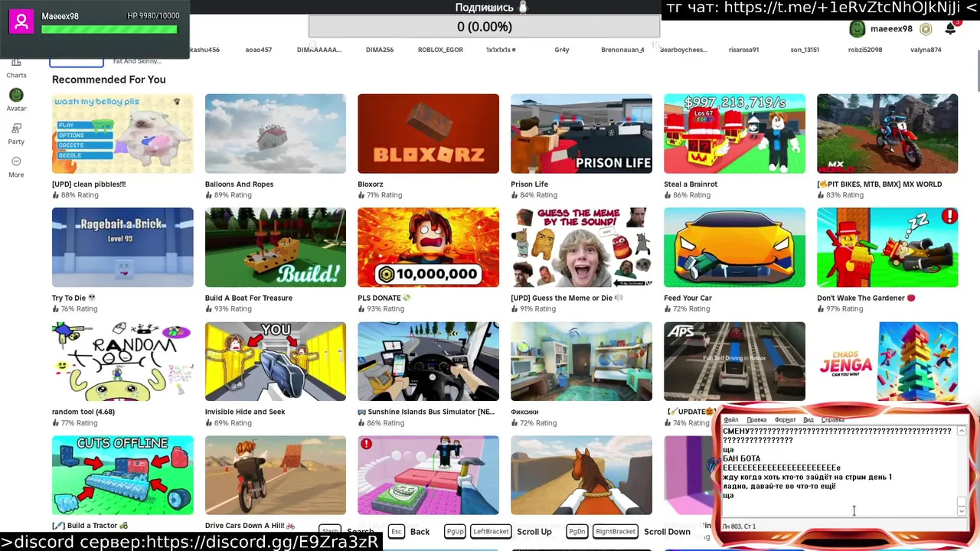Open friend Gr4y's profile
This screenshot has width=980, height=551.
pyautogui.click(x=562, y=50)
